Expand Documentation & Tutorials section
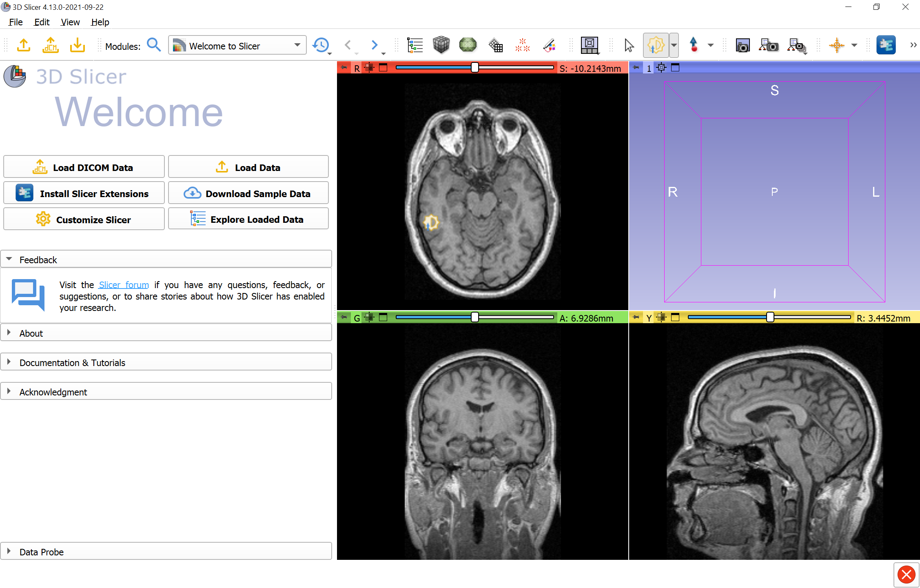The height and width of the screenshot is (588, 920). coord(166,362)
